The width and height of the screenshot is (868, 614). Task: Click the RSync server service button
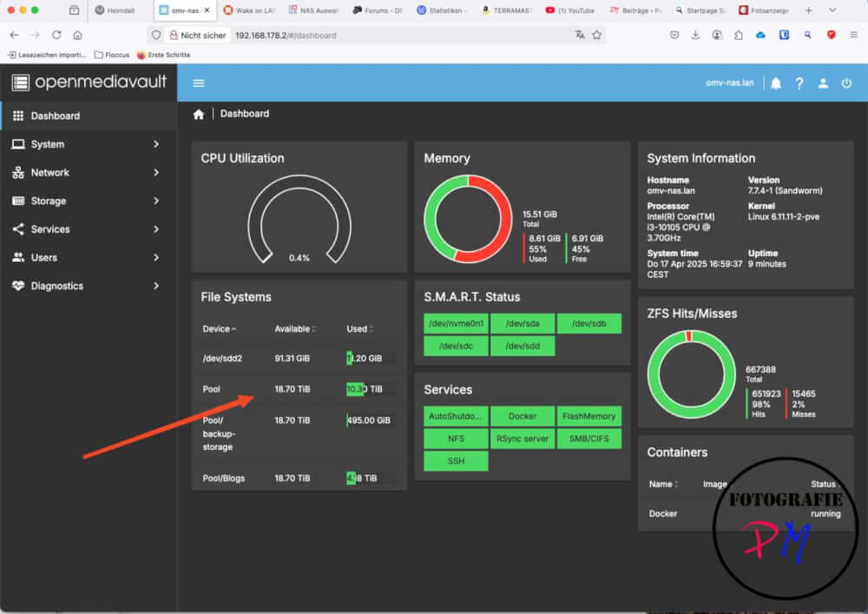[522, 439]
